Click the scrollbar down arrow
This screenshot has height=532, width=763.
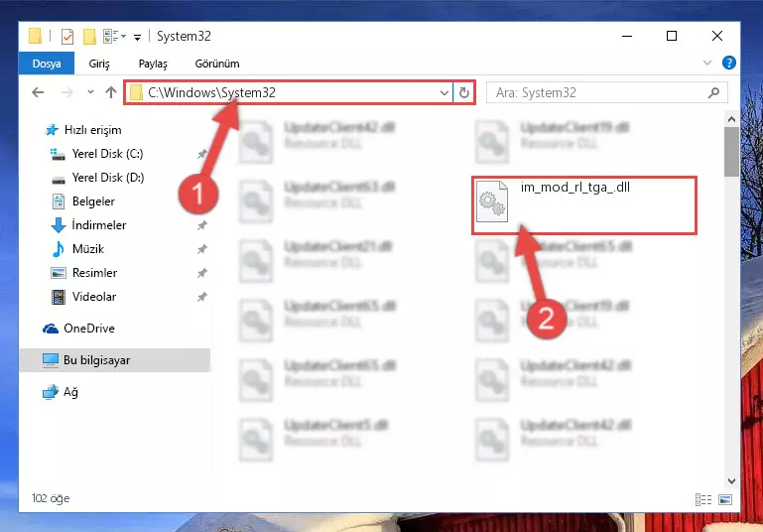731,481
